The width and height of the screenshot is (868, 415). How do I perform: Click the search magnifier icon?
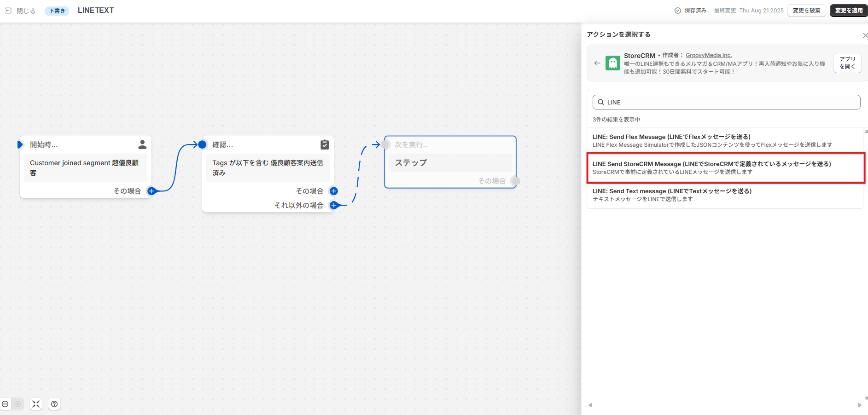pyautogui.click(x=601, y=102)
